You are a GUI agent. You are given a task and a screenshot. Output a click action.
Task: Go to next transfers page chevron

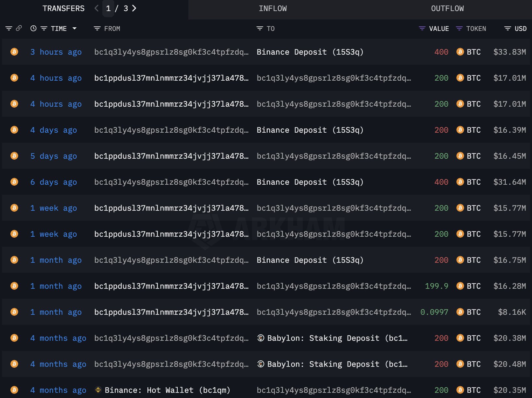click(x=134, y=8)
